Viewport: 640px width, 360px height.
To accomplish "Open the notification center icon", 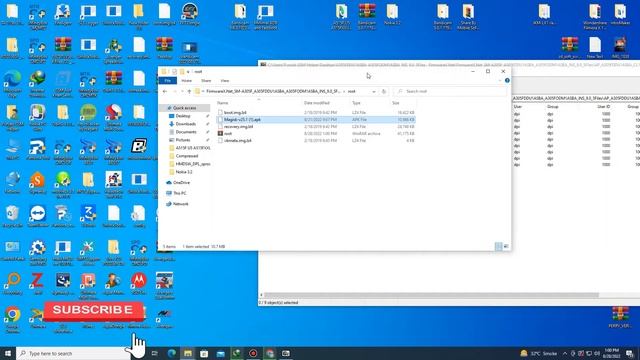I will pyautogui.click(x=630, y=353).
